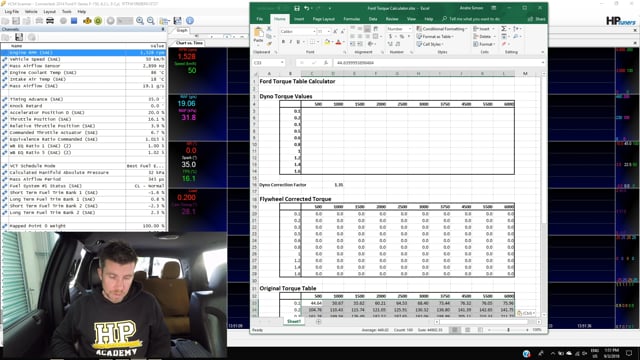The image size is (640, 360).
Task: Open the Delete cells dropdown in the Cells group
Action: click(x=483, y=36)
